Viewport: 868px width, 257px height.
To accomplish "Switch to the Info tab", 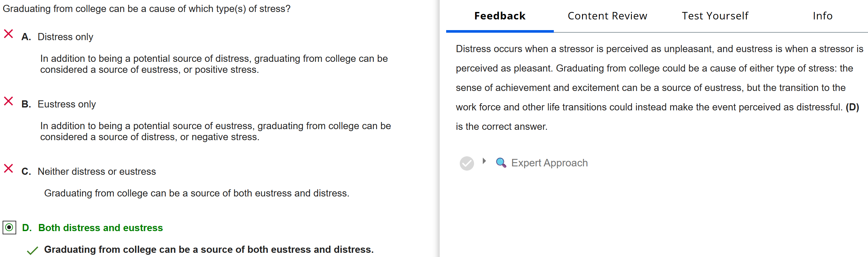I will pos(822,16).
